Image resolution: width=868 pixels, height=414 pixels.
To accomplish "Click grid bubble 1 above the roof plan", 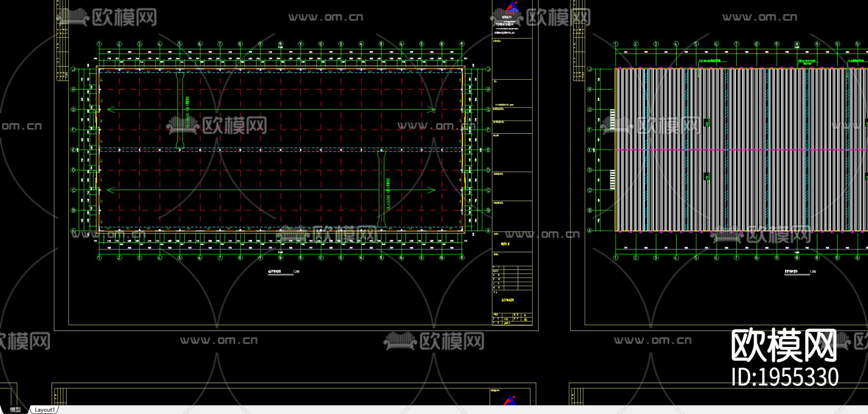I will coord(616,44).
